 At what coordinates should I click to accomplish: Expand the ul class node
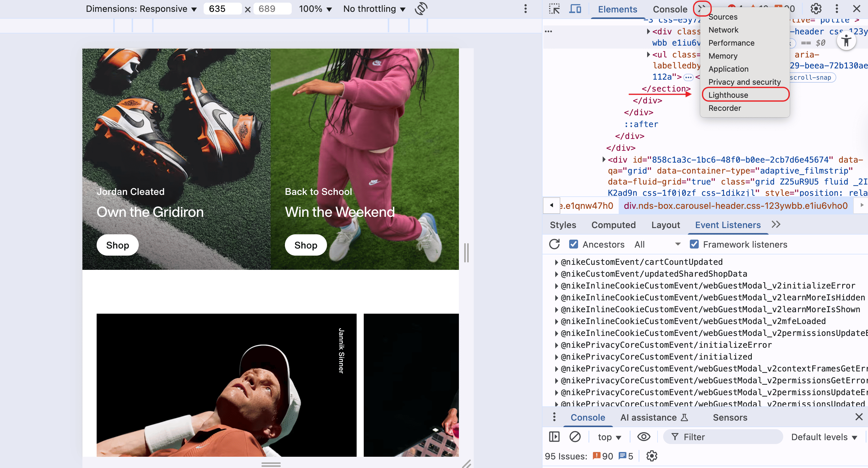click(x=648, y=54)
